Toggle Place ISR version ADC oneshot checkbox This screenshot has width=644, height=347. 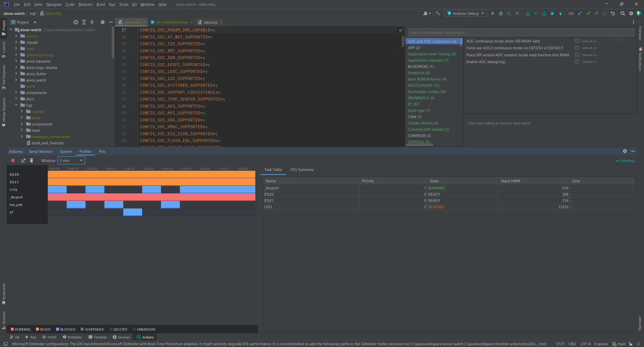click(x=577, y=54)
